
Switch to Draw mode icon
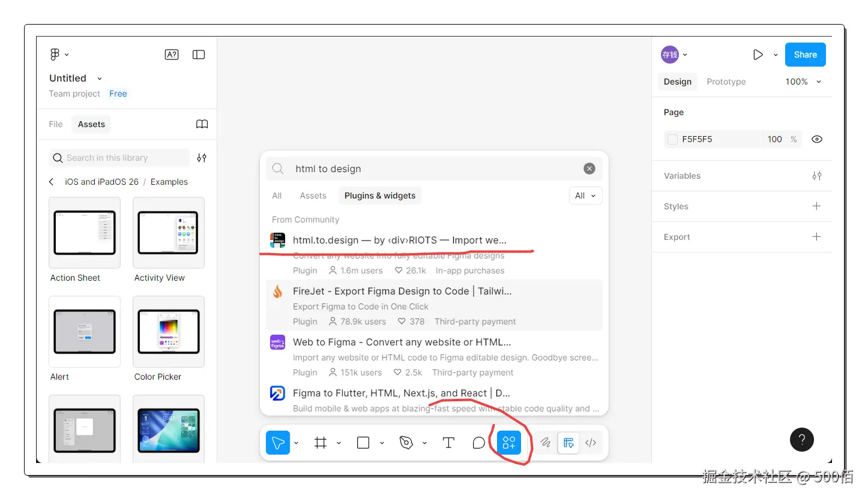point(545,443)
